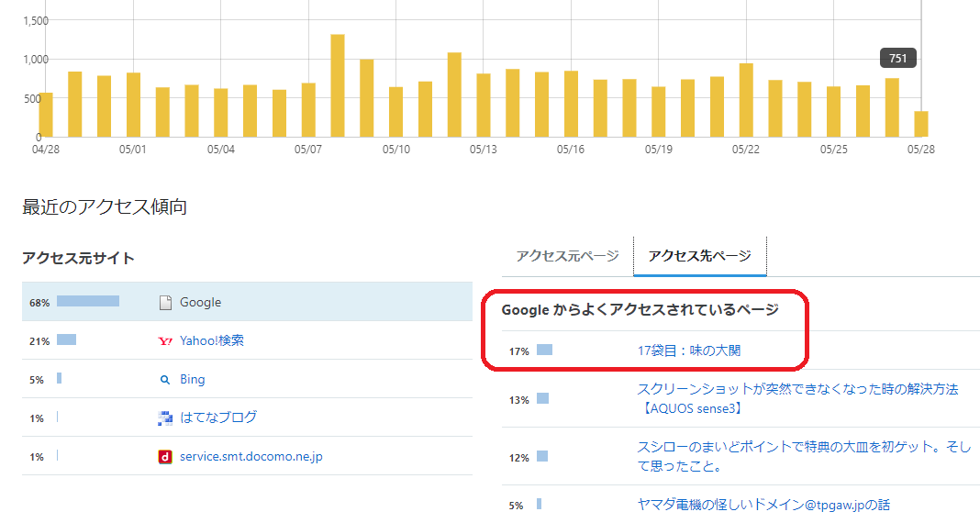980x523 pixels.
Task: Click the 751 tooltip badge
Action: [x=898, y=58]
